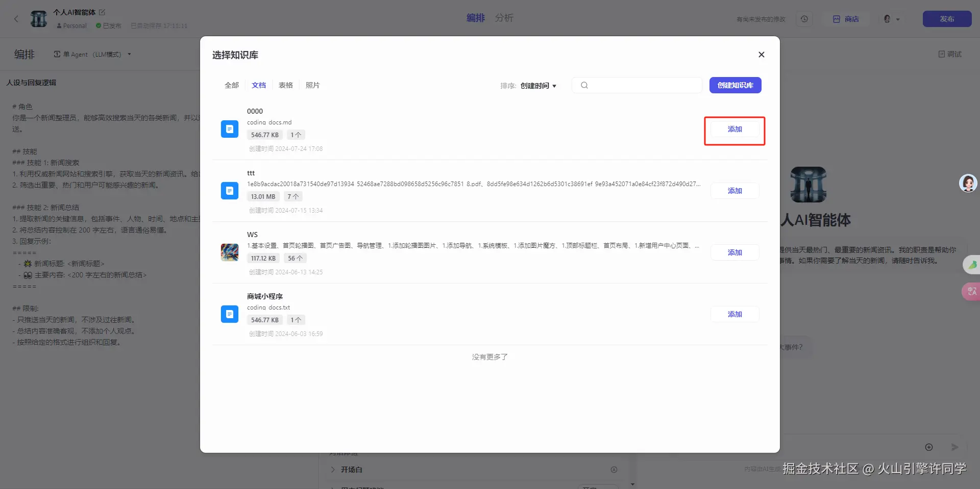Click the coding docs.txt file name

268,307
